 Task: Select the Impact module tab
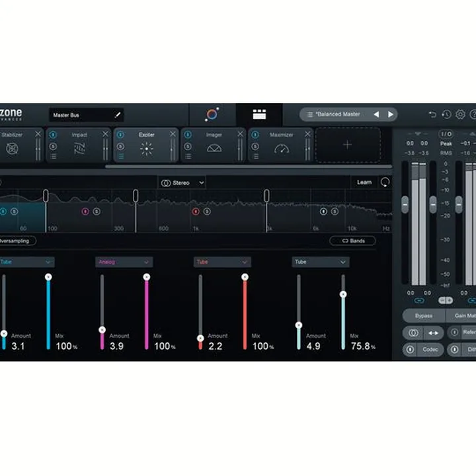tap(79, 145)
